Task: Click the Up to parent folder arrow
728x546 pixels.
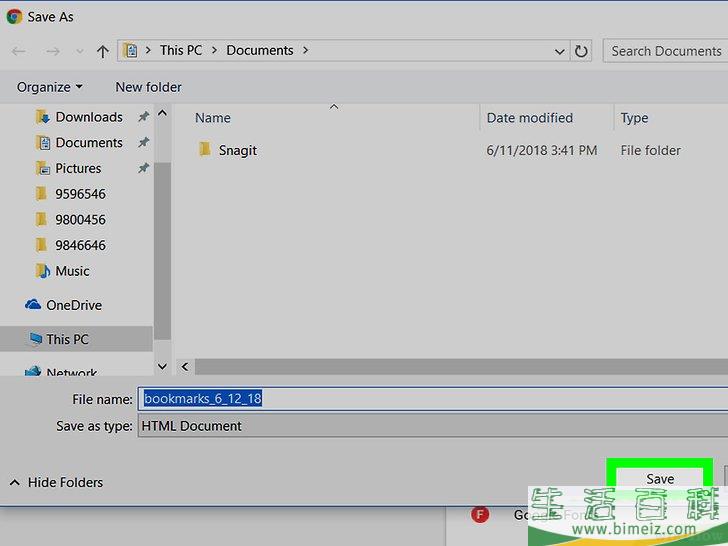Action: pos(103,51)
